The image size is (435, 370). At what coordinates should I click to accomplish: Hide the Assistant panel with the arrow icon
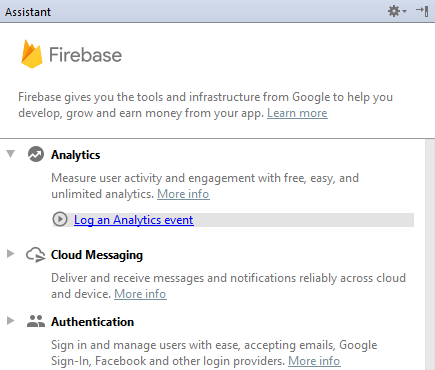422,11
